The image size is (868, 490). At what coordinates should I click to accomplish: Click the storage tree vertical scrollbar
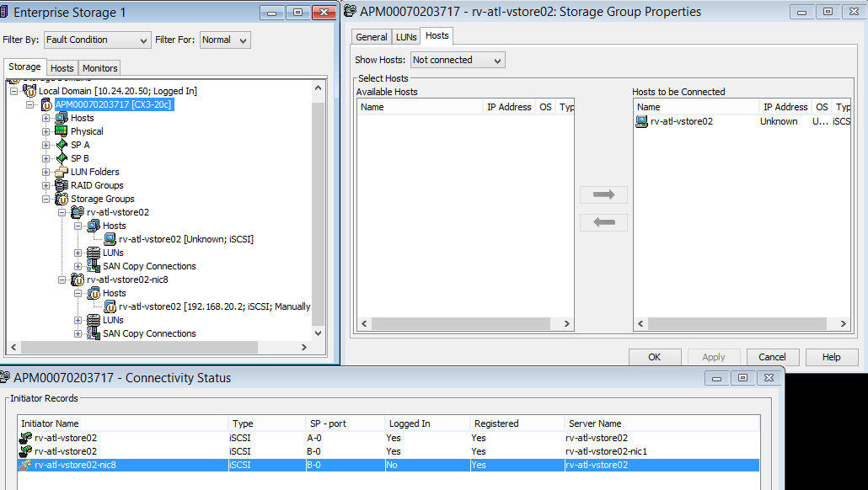(x=318, y=210)
